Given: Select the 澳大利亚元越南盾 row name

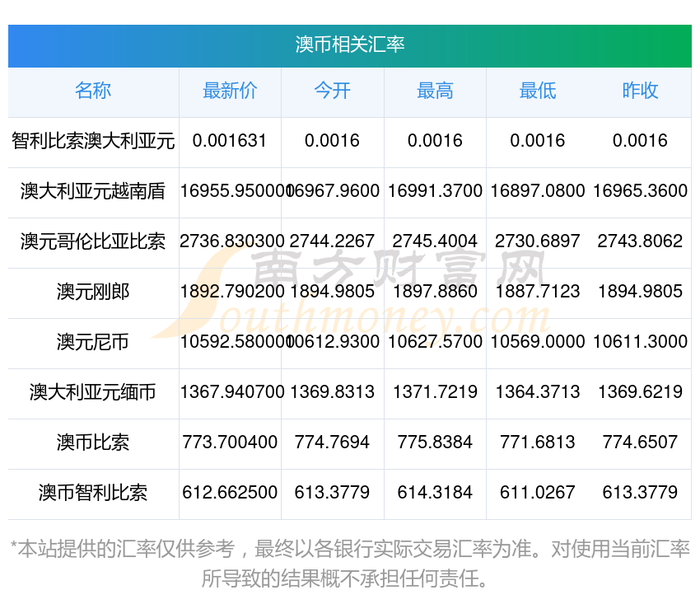Looking at the screenshot, I should [93, 191].
